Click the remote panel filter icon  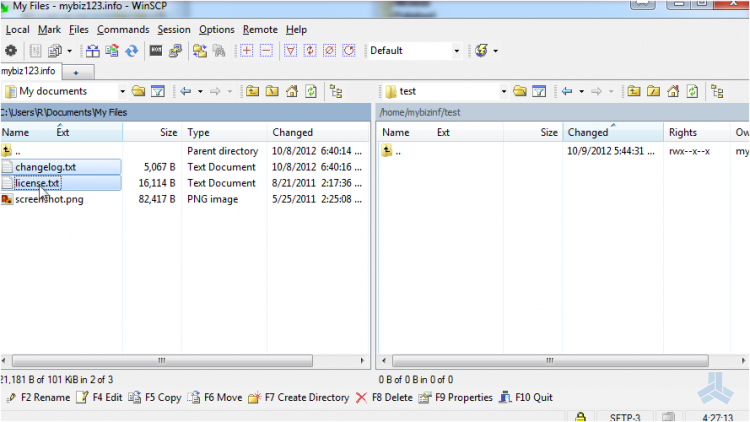539,91
